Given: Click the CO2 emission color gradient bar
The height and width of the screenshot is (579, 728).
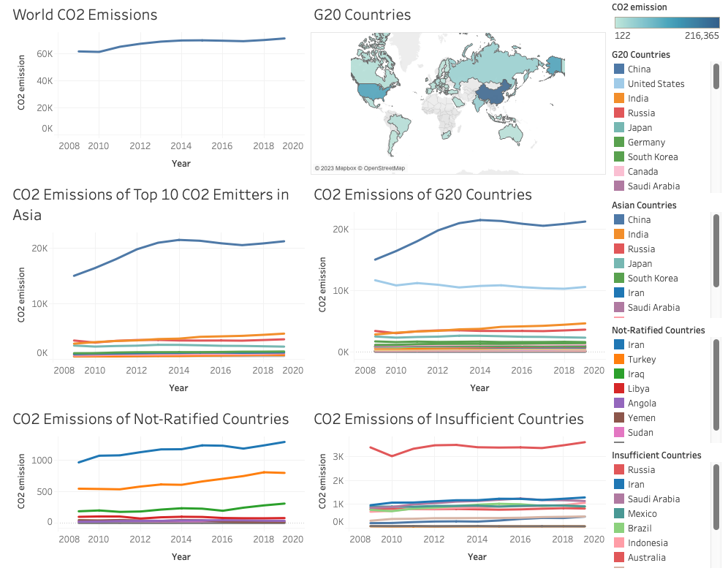Looking at the screenshot, I should pyautogui.click(x=667, y=23).
